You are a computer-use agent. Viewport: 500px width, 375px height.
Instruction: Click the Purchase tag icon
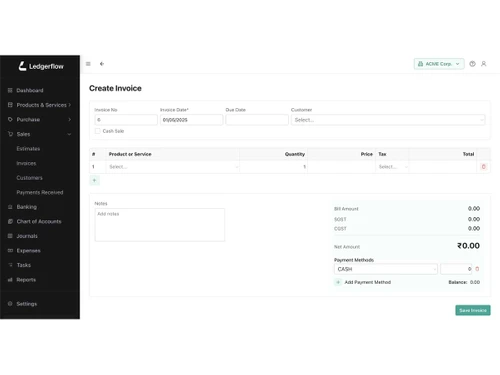point(10,119)
